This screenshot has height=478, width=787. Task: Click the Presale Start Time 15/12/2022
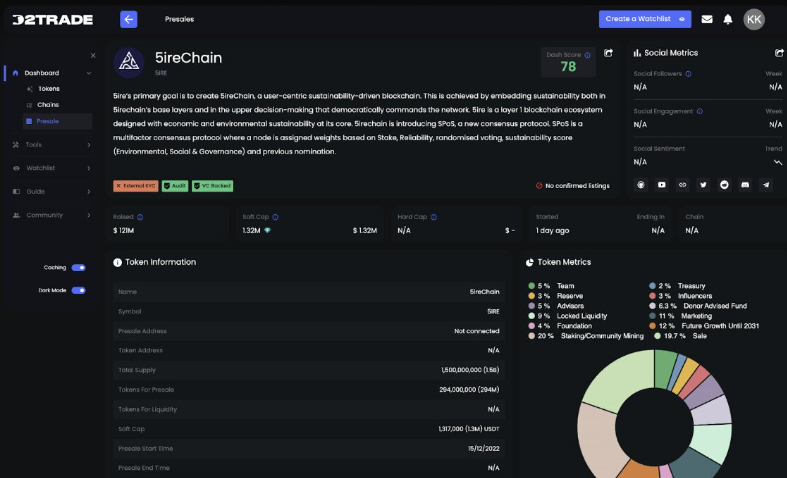pyautogui.click(x=484, y=449)
